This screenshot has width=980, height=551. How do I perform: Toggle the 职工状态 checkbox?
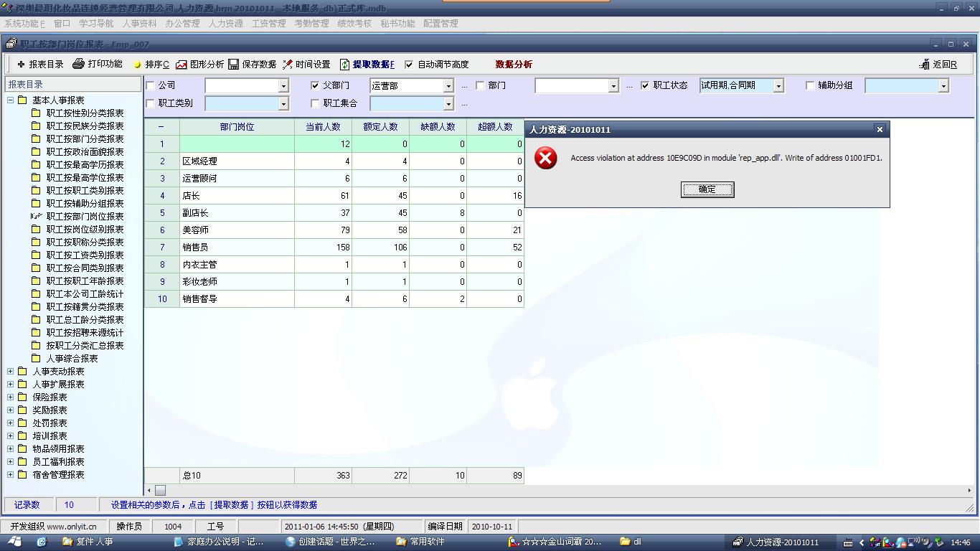click(x=645, y=85)
